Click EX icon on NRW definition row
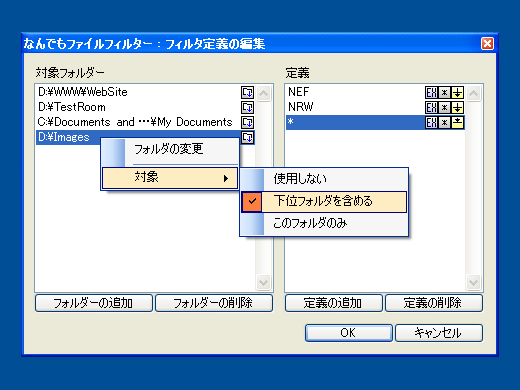Viewport: 520px width, 390px height. (431, 107)
